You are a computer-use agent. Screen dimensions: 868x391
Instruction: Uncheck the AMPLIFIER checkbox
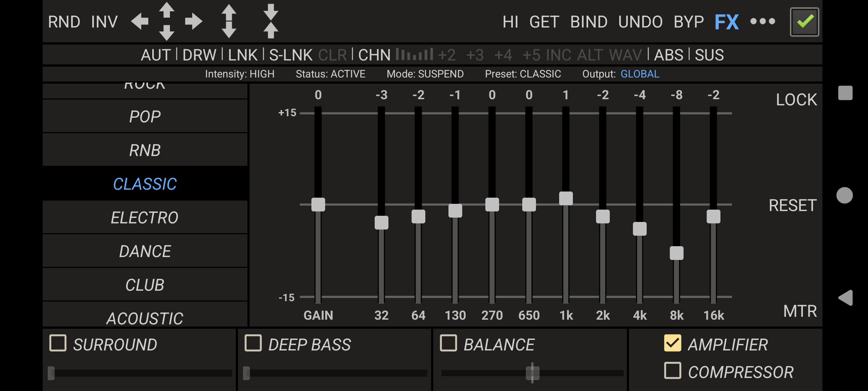673,343
